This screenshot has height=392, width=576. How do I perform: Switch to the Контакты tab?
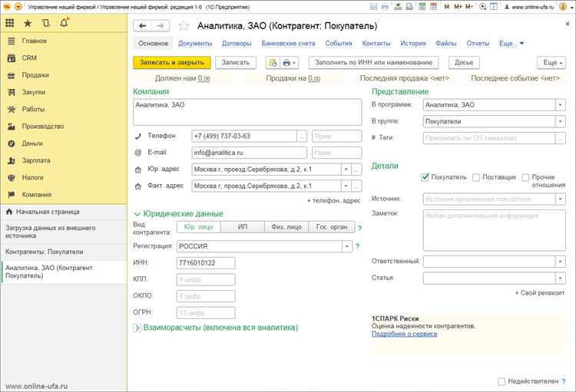[x=376, y=43]
